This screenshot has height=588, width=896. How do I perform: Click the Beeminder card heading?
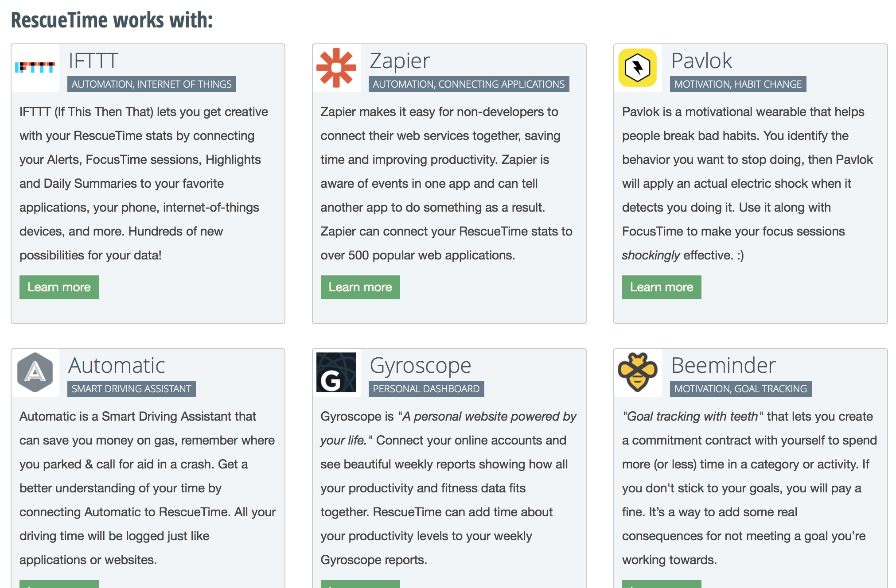pyautogui.click(x=723, y=365)
